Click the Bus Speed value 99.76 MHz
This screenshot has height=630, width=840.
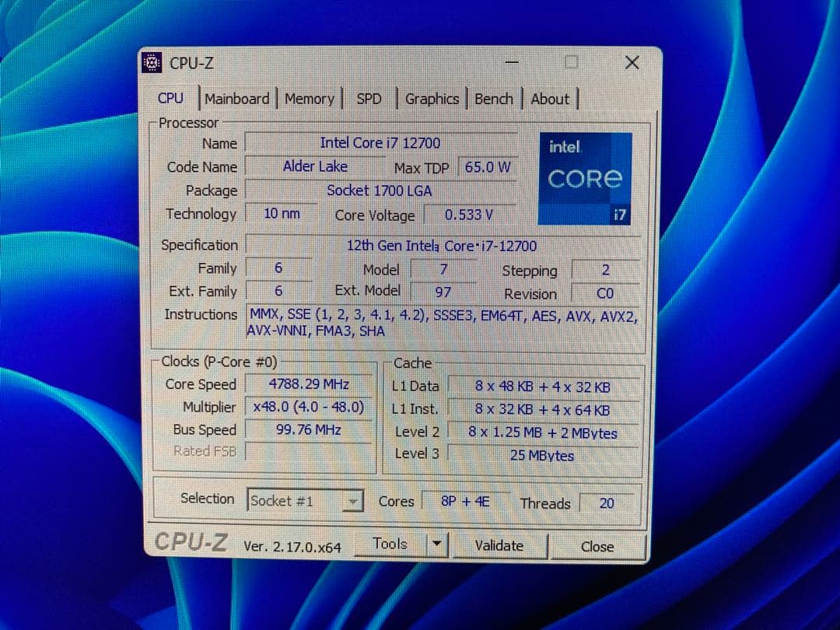[309, 429]
